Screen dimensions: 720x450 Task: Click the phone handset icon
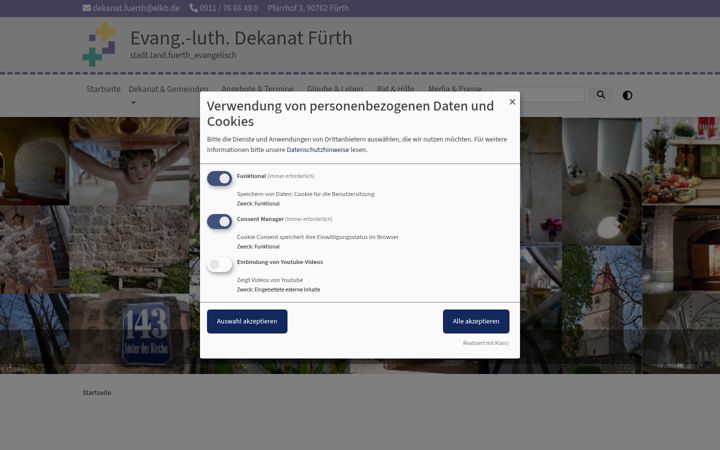(x=193, y=8)
